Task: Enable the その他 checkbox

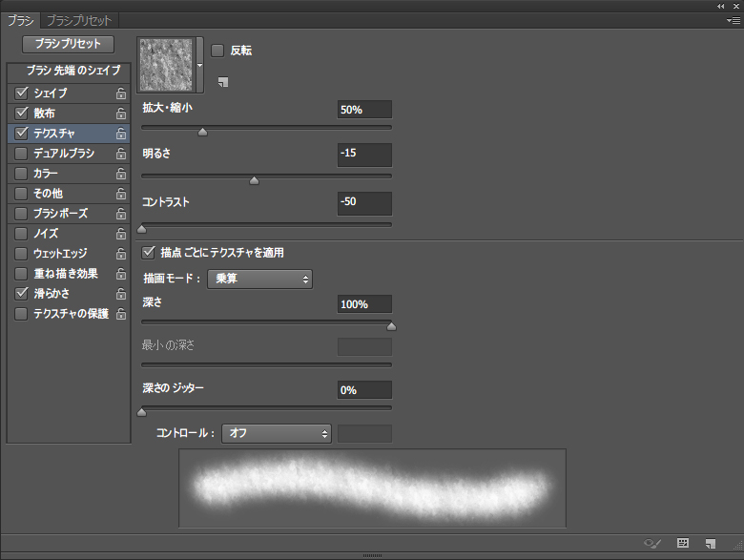Action: [x=21, y=194]
